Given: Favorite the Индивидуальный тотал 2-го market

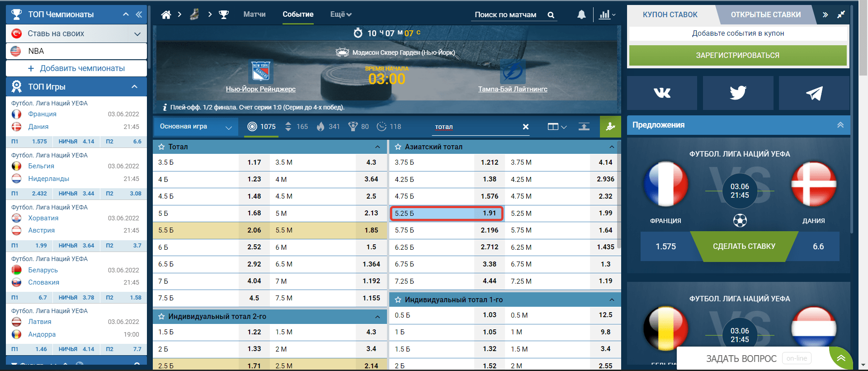Looking at the screenshot, I should click(x=161, y=317).
